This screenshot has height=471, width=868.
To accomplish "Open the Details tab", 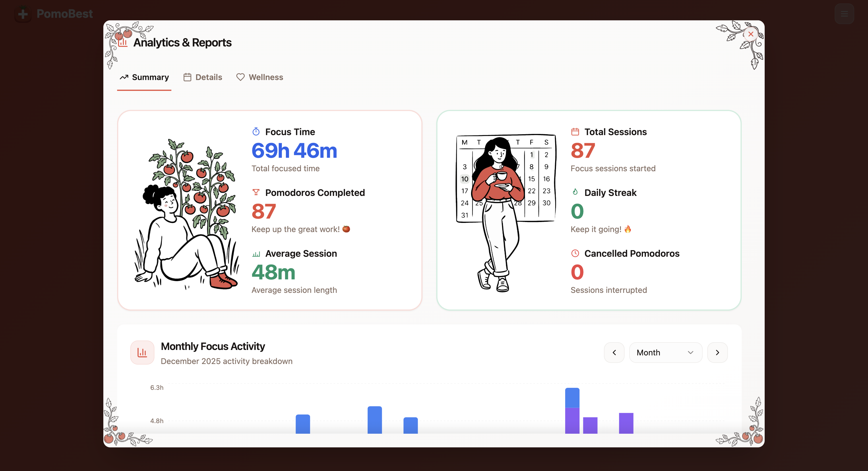I will (203, 77).
